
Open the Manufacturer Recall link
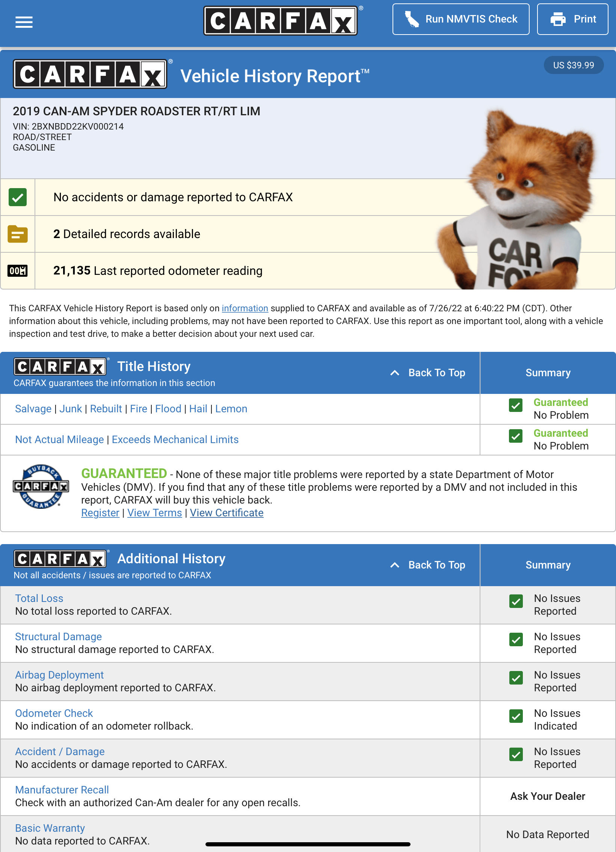62,790
